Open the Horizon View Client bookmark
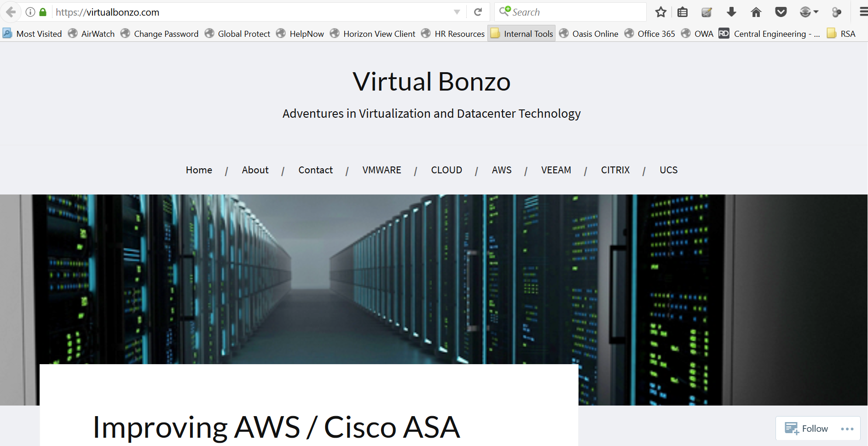The image size is (868, 446). click(373, 34)
